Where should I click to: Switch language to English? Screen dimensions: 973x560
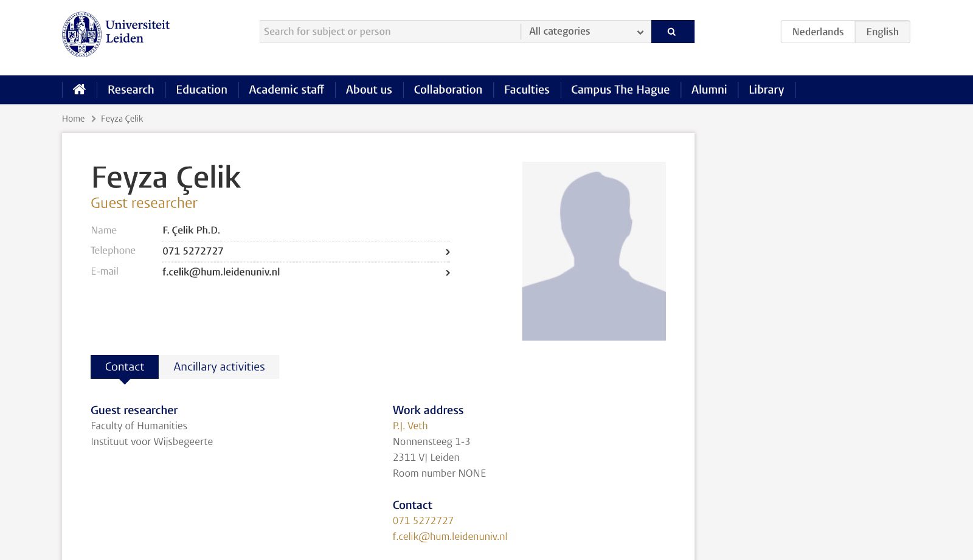(882, 32)
